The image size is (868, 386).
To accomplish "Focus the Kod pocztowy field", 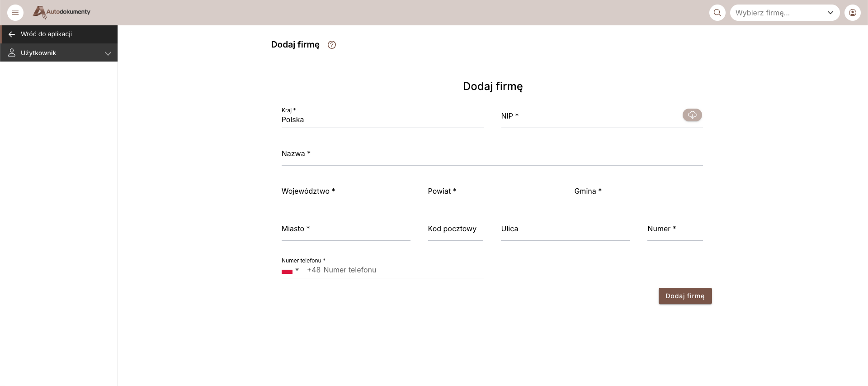I will [x=456, y=229].
